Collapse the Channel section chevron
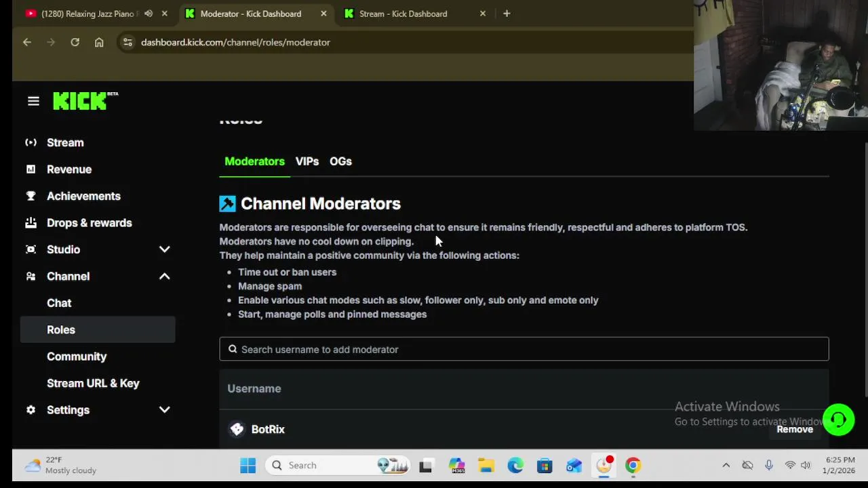Viewport: 868px width, 488px height. pos(164,276)
